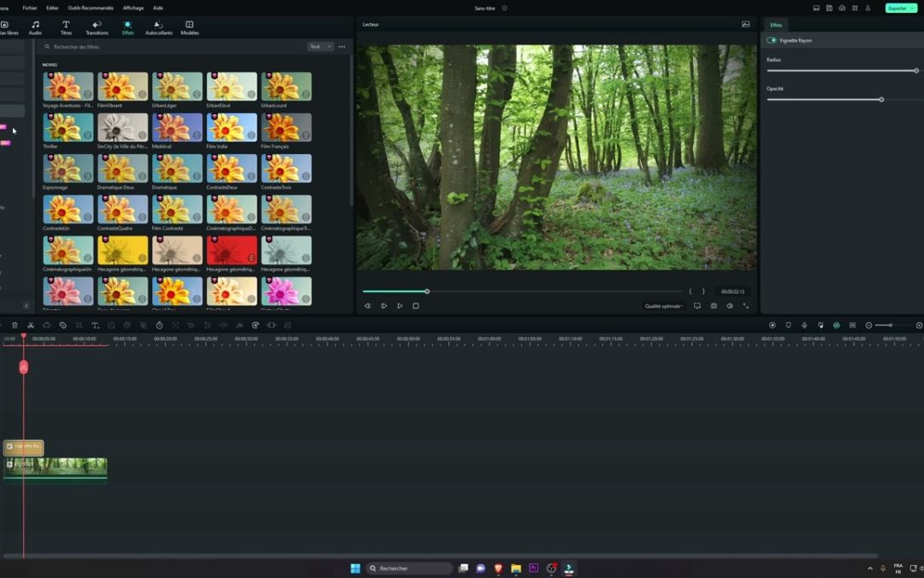Image resolution: width=924 pixels, height=578 pixels.
Task: Click the red scissors on the playhead
Action: pos(24,366)
